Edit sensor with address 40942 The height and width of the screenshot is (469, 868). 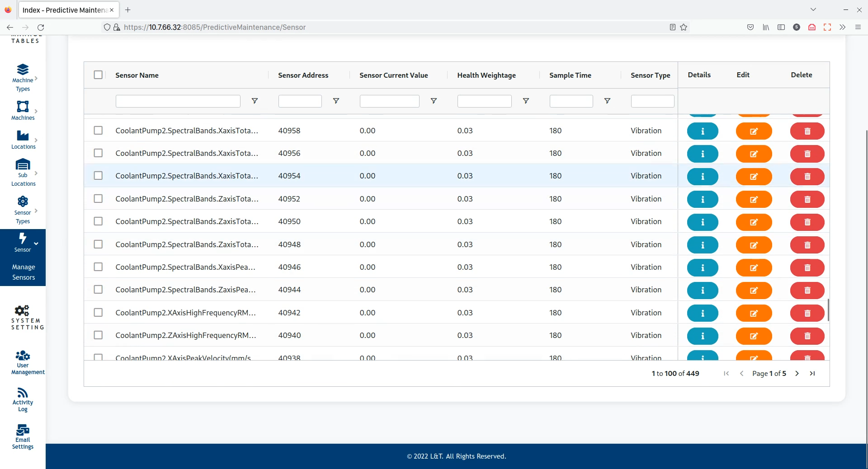[754, 314]
